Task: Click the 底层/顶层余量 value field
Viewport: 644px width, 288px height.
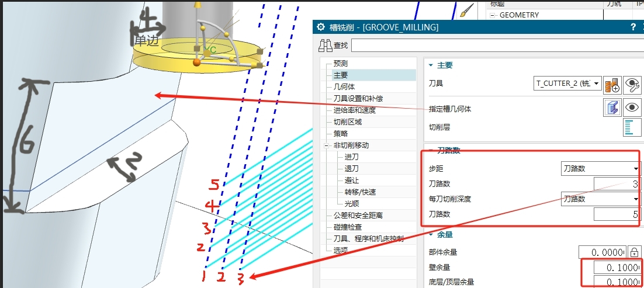Action: (x=617, y=282)
